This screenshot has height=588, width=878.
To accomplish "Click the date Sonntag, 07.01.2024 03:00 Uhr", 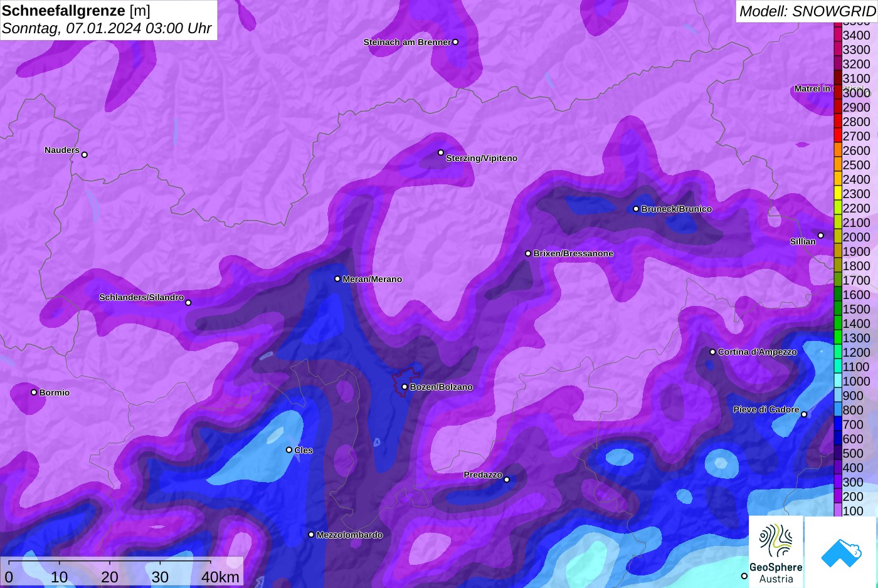I will [x=107, y=28].
